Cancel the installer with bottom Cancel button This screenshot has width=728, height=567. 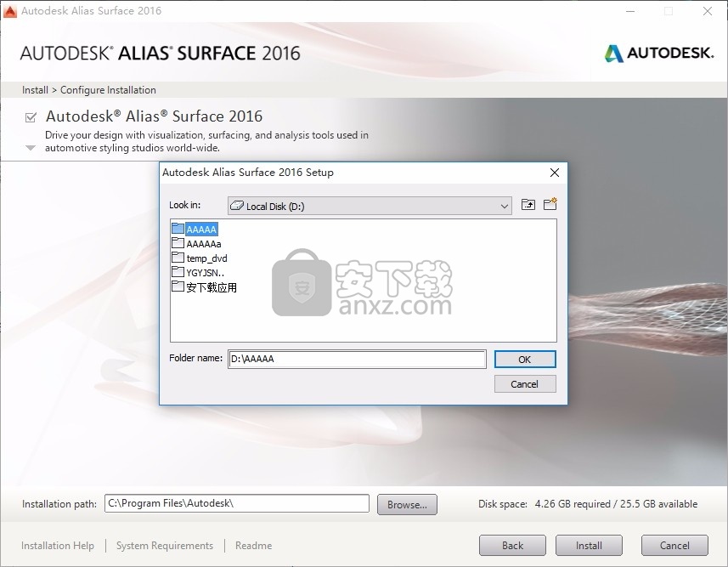click(x=674, y=545)
